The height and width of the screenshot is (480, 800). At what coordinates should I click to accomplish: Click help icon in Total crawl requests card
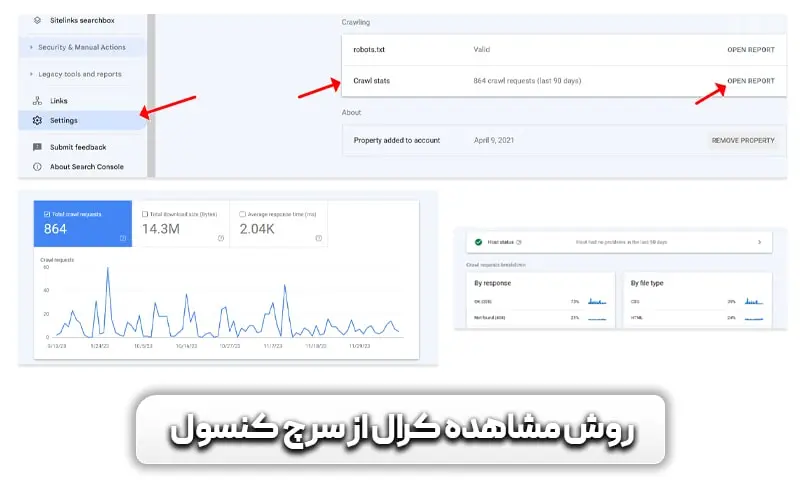click(x=123, y=238)
